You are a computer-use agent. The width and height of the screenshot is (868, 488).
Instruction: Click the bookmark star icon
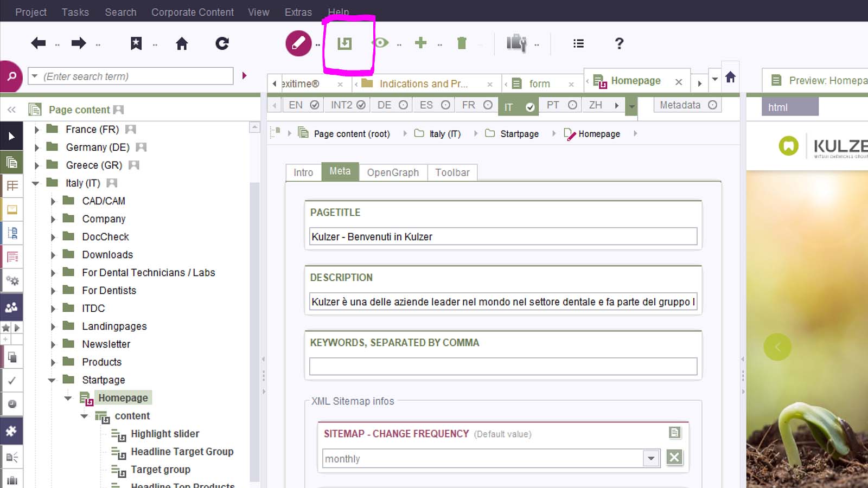pyautogui.click(x=136, y=43)
